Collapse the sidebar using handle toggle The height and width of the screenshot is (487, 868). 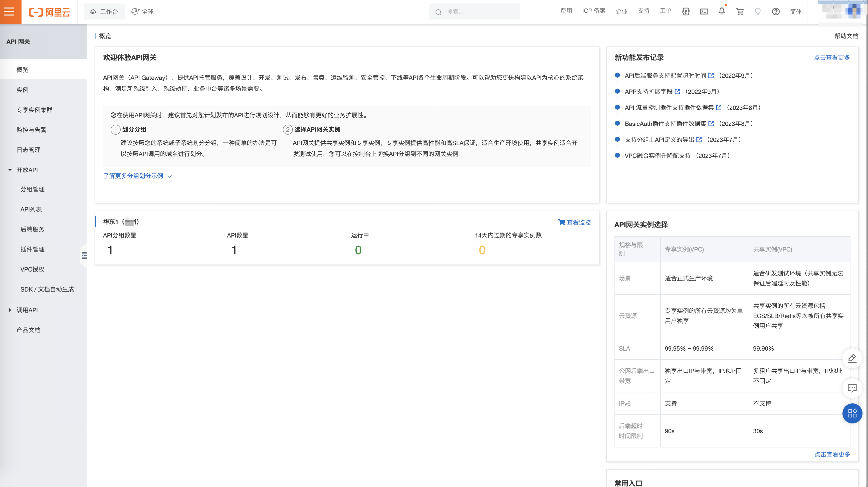[x=84, y=256]
